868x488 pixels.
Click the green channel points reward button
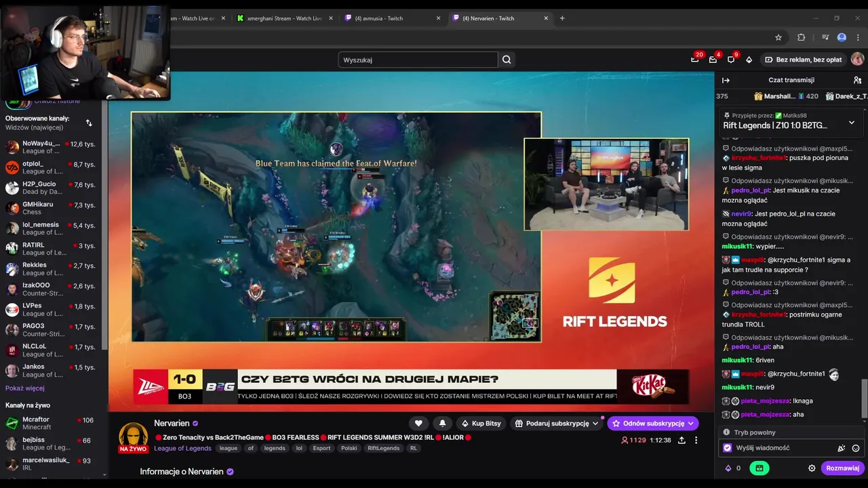coord(759,468)
